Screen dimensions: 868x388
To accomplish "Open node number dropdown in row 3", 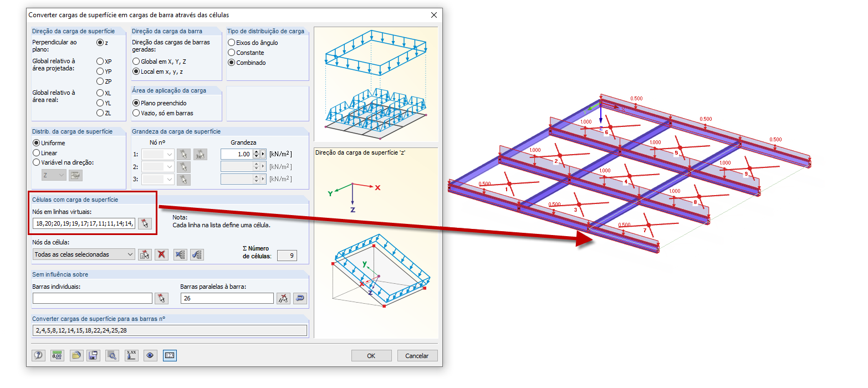I will pyautogui.click(x=158, y=179).
